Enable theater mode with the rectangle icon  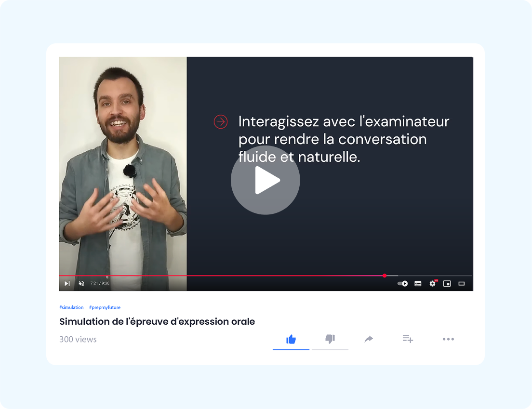tap(462, 284)
